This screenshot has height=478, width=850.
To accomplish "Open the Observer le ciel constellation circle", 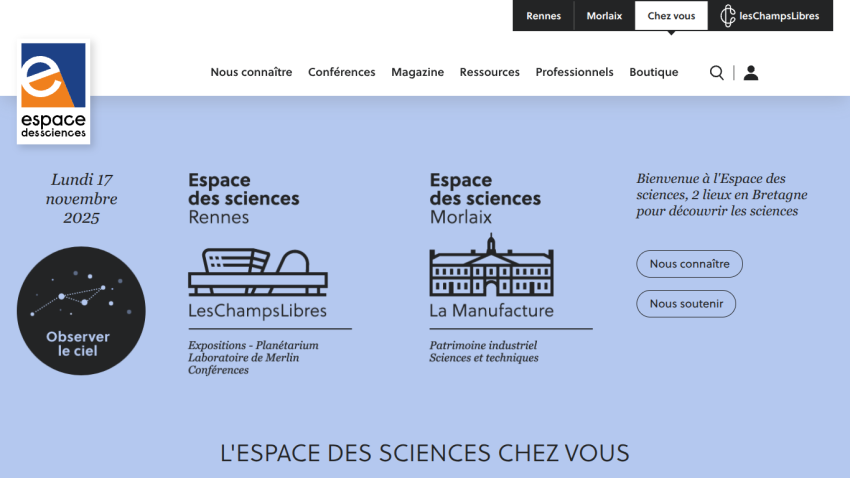I will click(81, 311).
